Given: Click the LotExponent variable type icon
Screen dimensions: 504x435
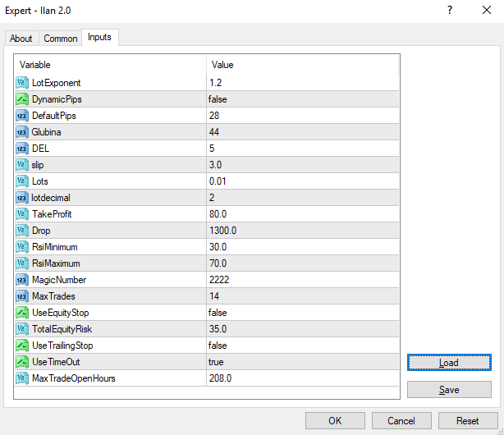Looking at the screenshot, I should pyautogui.click(x=22, y=83).
